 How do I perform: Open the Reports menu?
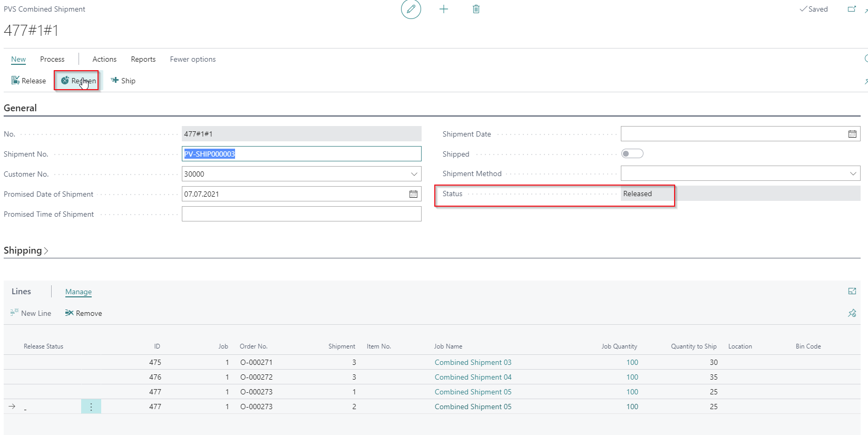pos(143,59)
